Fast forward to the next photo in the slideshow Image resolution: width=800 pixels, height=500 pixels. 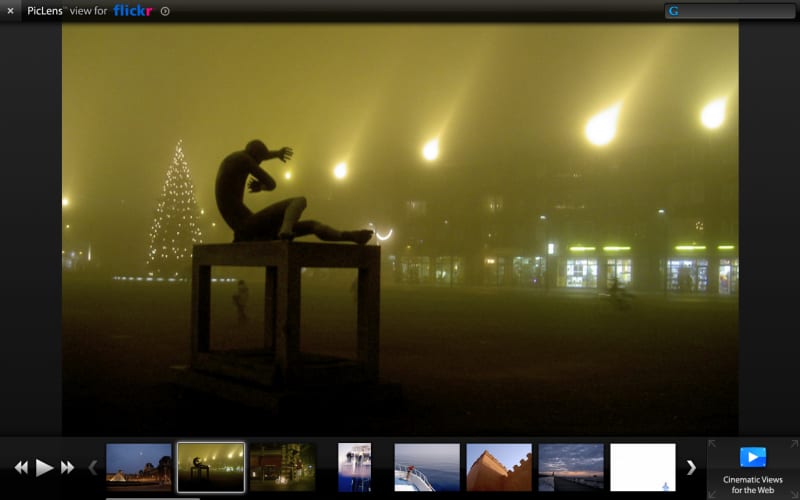point(67,467)
